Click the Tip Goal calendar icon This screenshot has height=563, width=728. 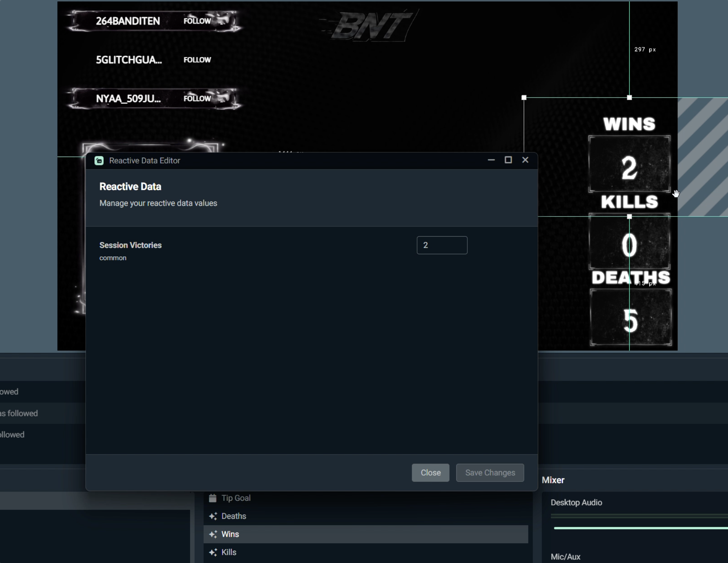(213, 498)
